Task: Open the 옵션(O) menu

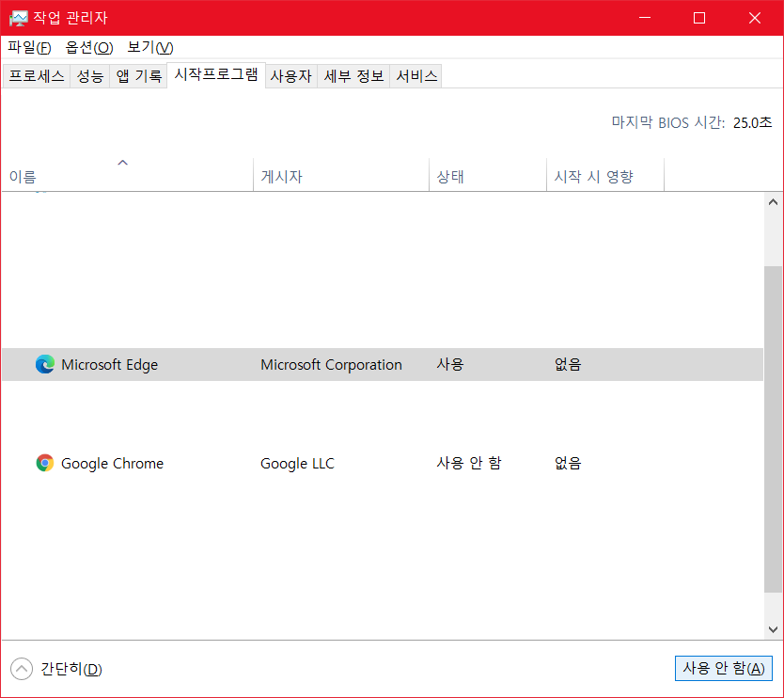Action: pos(89,48)
